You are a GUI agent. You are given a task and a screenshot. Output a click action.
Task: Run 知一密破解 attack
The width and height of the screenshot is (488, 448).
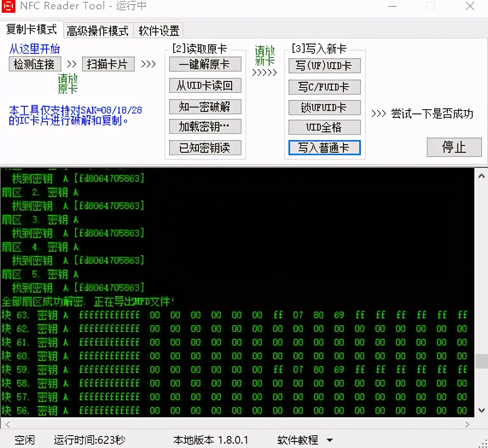[205, 106]
